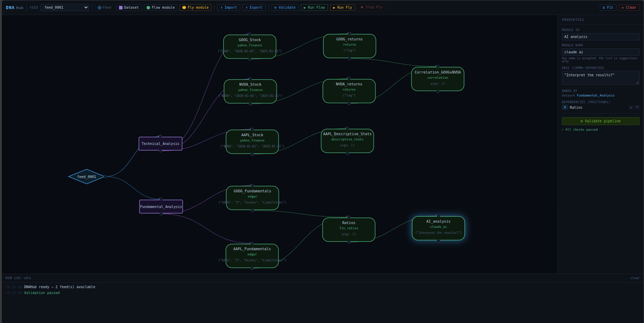Select the GOOG_Stock module node
Image resolution: width=644 pixels, height=323 pixels.
(x=250, y=47)
